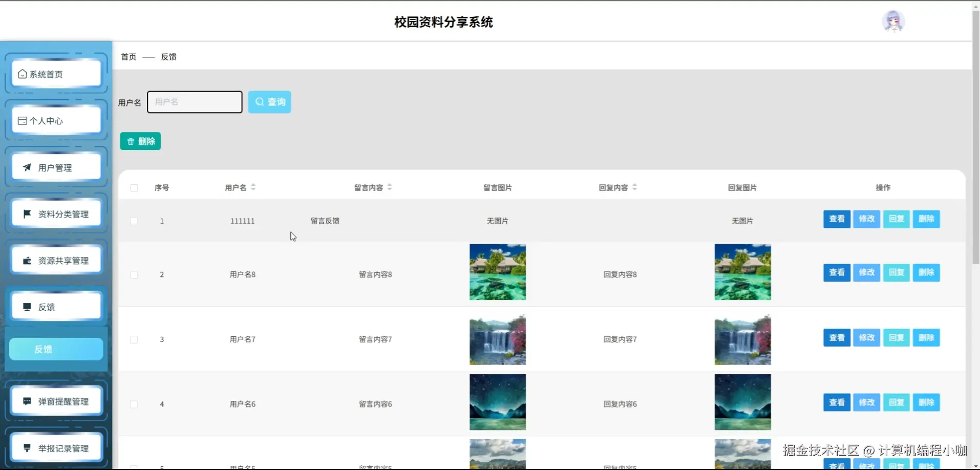Tick the checkbox for row 1 (111111)
Viewport: 980px width, 470px height.
tap(134, 221)
